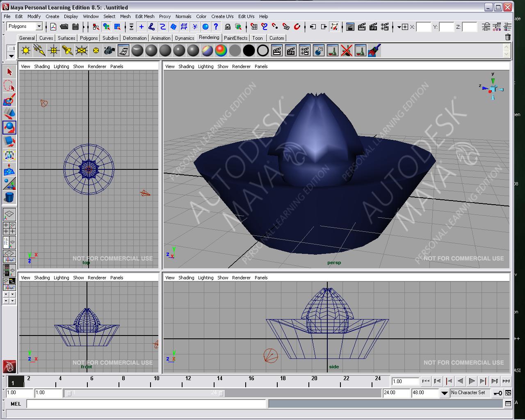Toggle Make Live magnet icon
The height and width of the screenshot is (420, 525).
click(x=297, y=27)
